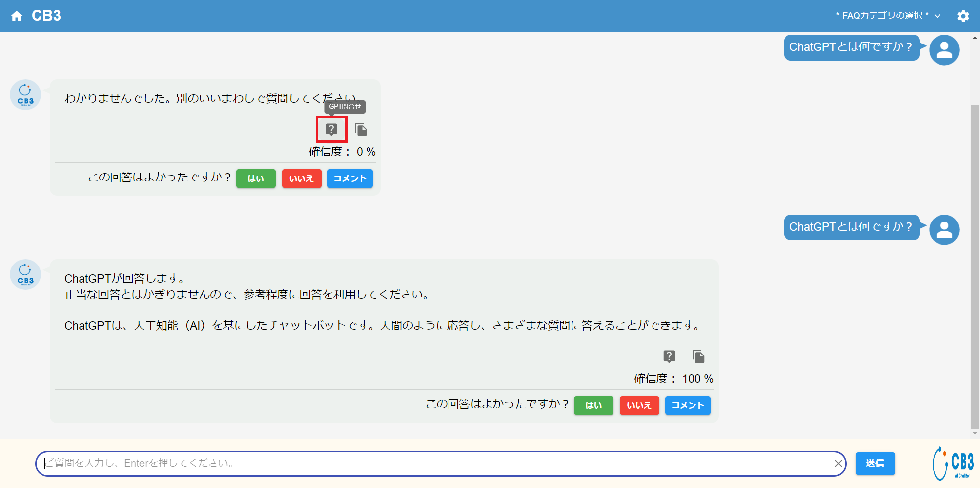The width and height of the screenshot is (980, 488).
Task: Click the 送信 send button
Action: (875, 463)
